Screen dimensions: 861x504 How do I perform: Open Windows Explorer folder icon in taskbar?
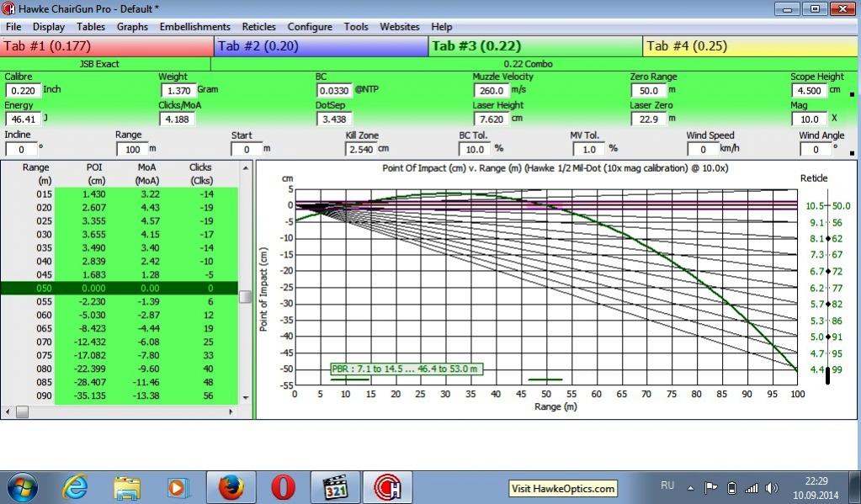click(x=127, y=487)
